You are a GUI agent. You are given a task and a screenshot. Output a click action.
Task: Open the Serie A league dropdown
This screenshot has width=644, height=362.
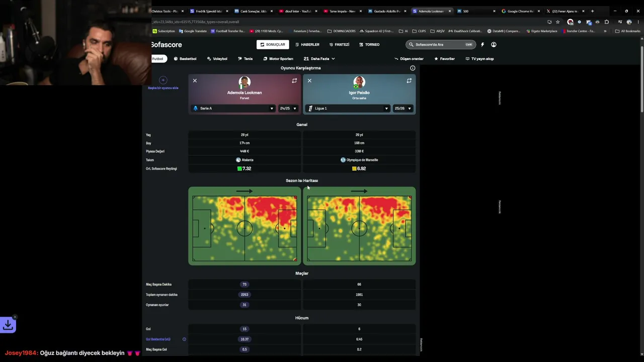coord(233,108)
